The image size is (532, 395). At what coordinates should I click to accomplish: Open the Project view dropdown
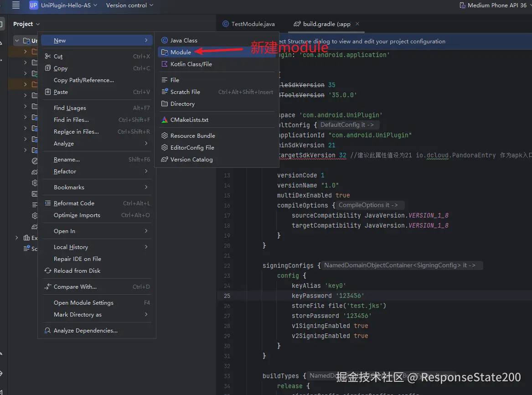click(26, 24)
